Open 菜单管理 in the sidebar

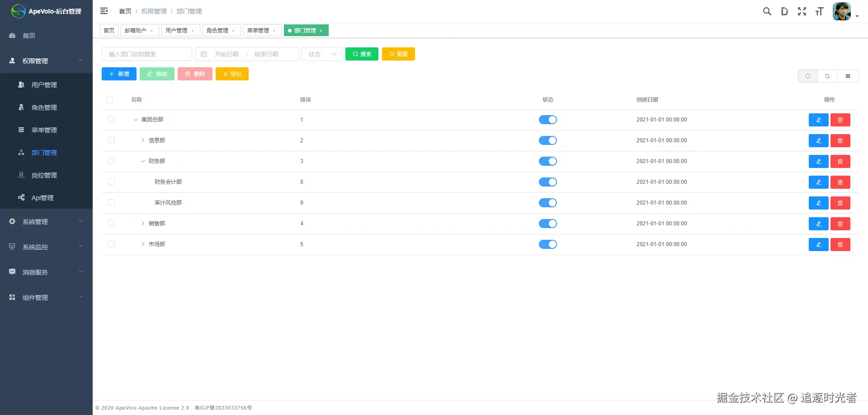pos(46,130)
